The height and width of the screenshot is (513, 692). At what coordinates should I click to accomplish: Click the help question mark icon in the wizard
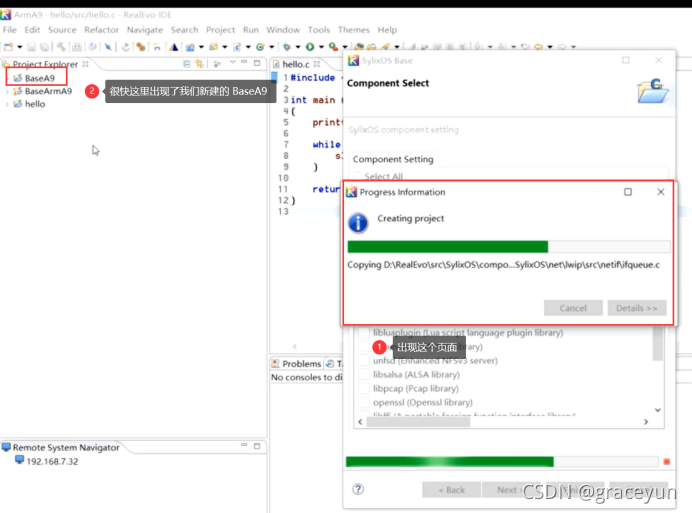pyautogui.click(x=358, y=489)
